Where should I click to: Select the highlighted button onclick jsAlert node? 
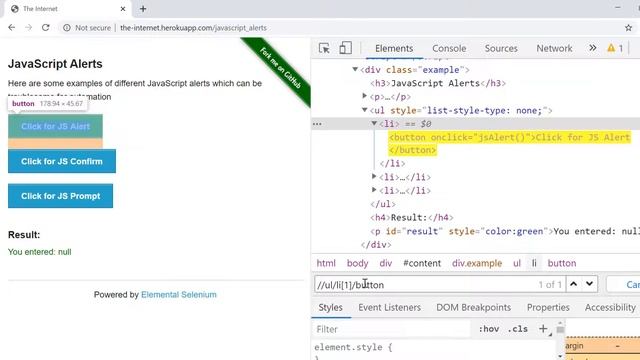(509, 144)
